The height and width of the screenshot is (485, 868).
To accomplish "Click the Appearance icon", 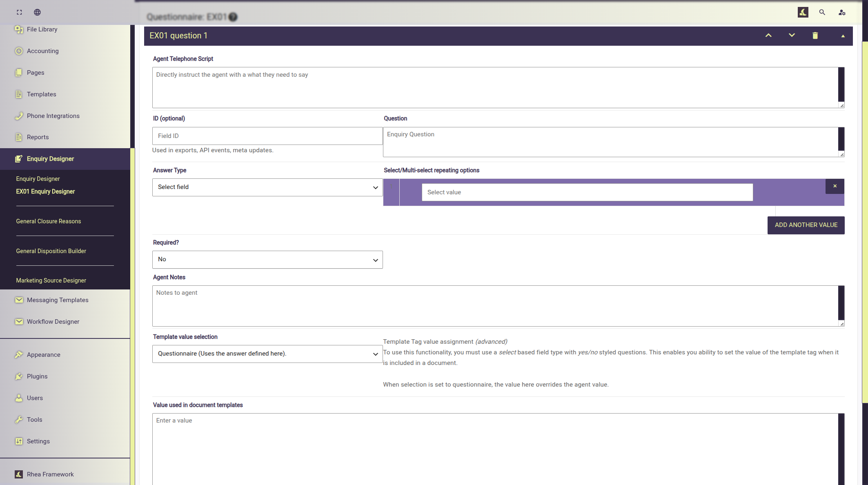I will click(19, 355).
